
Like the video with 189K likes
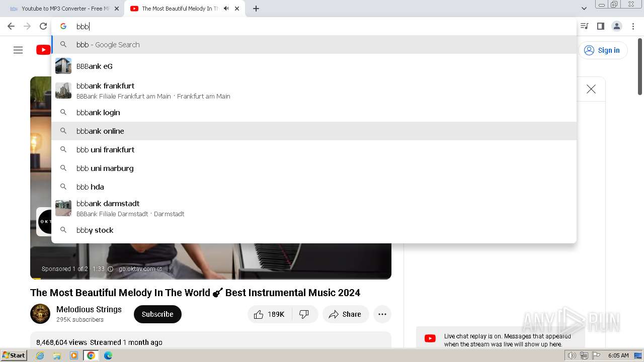tap(269, 314)
